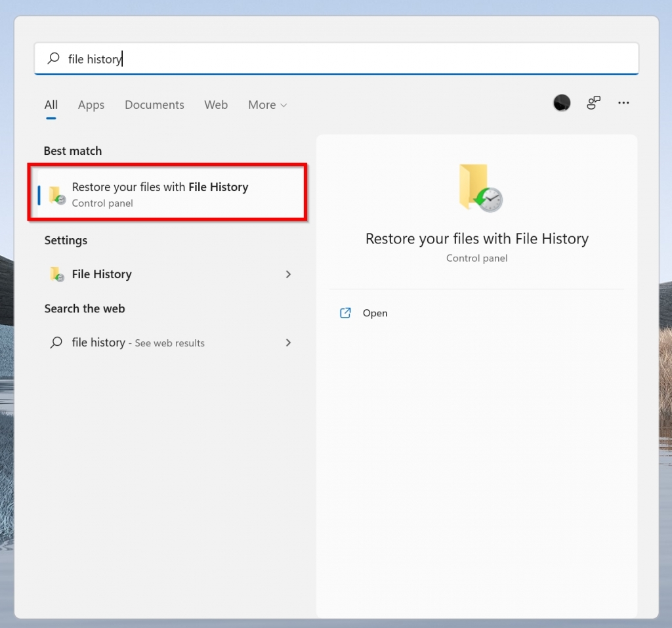Click the File History icon under Settings

56,274
